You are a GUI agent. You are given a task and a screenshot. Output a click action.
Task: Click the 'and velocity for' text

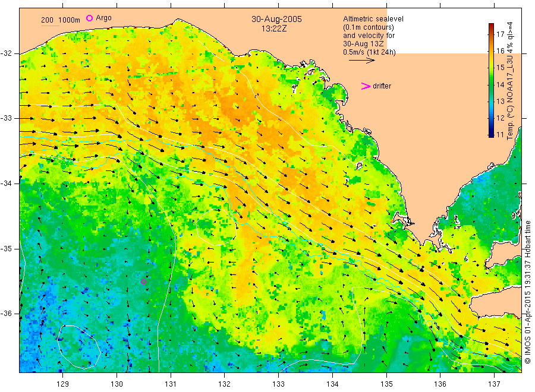pos(369,36)
